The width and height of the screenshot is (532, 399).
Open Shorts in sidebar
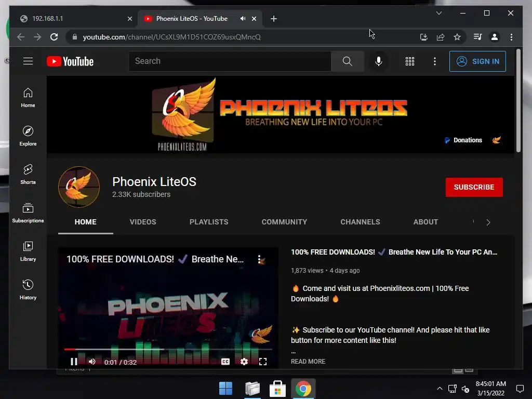click(x=28, y=175)
